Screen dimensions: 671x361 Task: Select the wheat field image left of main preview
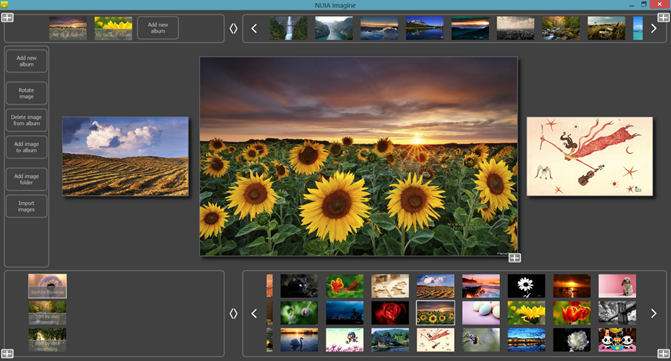(125, 156)
